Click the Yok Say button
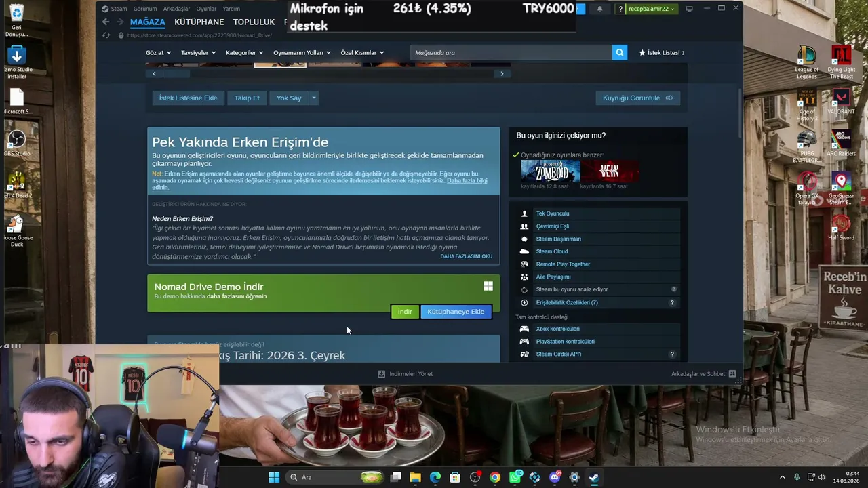 tap(289, 98)
